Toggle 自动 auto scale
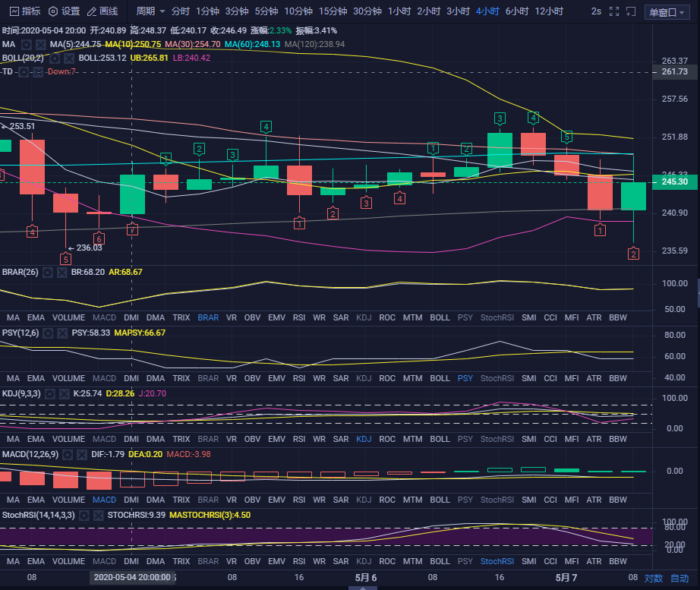 coord(680,578)
